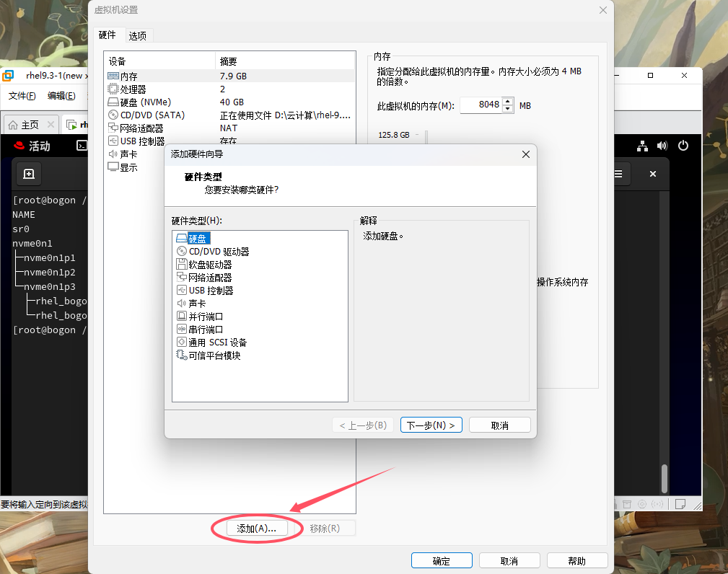Click 活动 in the GNOME top bar
This screenshot has width=728, height=574.
point(38,146)
